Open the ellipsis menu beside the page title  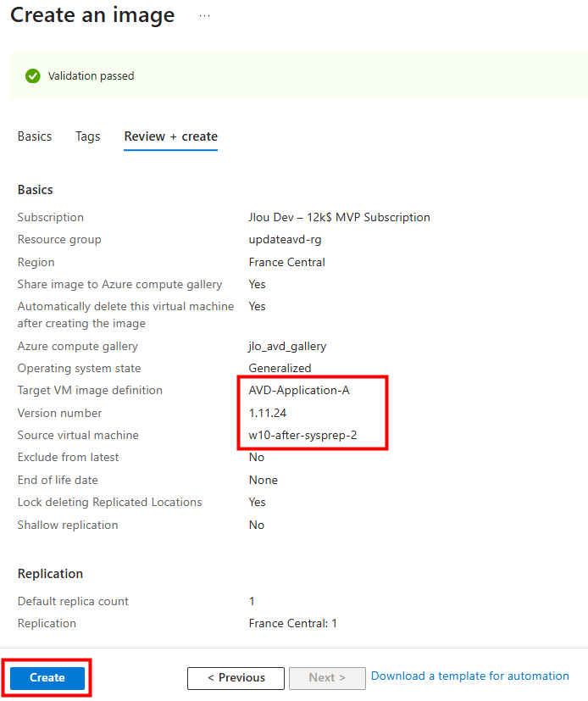click(204, 15)
